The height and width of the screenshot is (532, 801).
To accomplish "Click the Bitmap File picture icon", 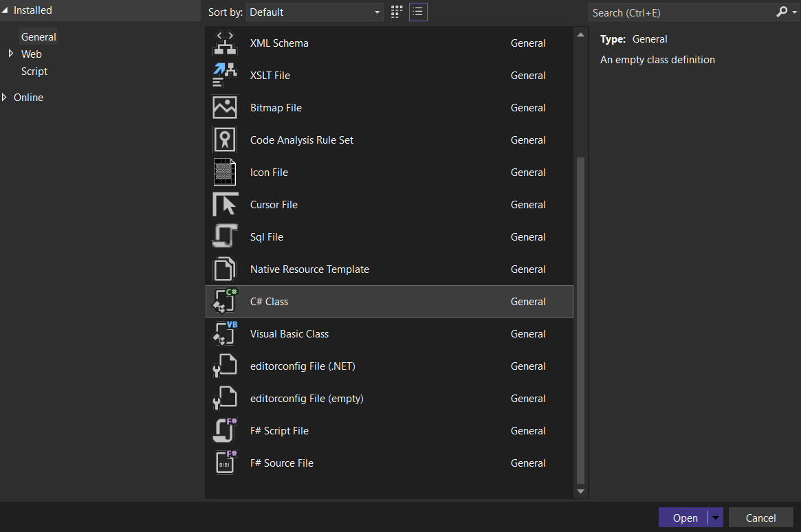I will tap(225, 108).
